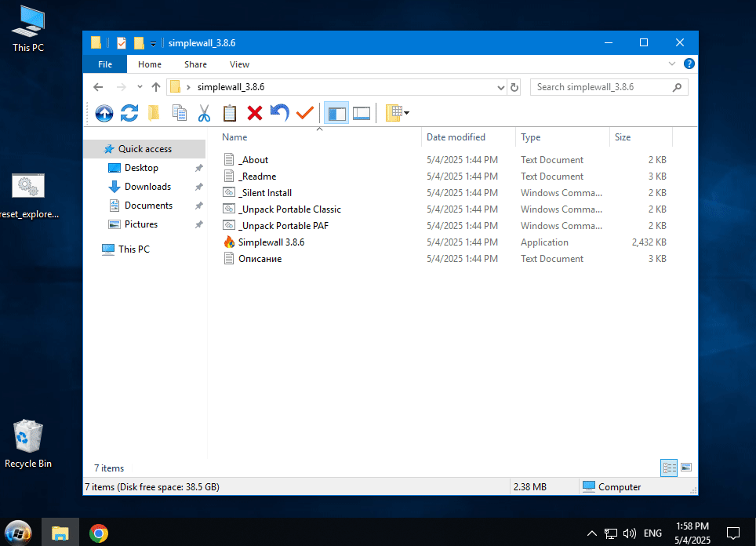Screen dimensions: 756x546
Task: Open the recent locations dropdown arrow
Action: (x=140, y=87)
